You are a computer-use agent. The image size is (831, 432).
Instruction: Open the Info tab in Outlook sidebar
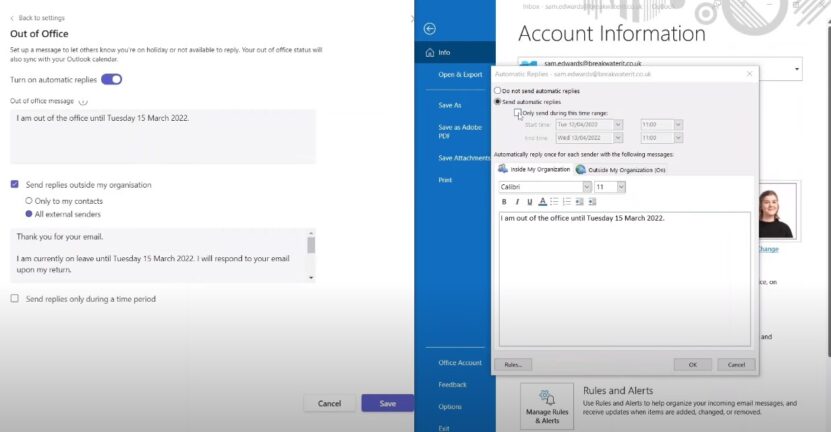[x=455, y=52]
